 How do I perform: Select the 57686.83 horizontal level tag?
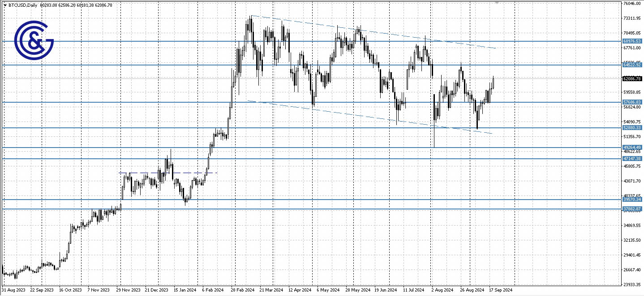(632, 102)
